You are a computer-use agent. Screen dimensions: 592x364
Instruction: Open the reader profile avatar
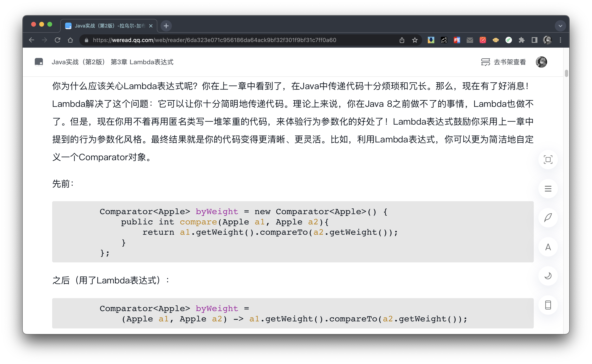(x=541, y=62)
